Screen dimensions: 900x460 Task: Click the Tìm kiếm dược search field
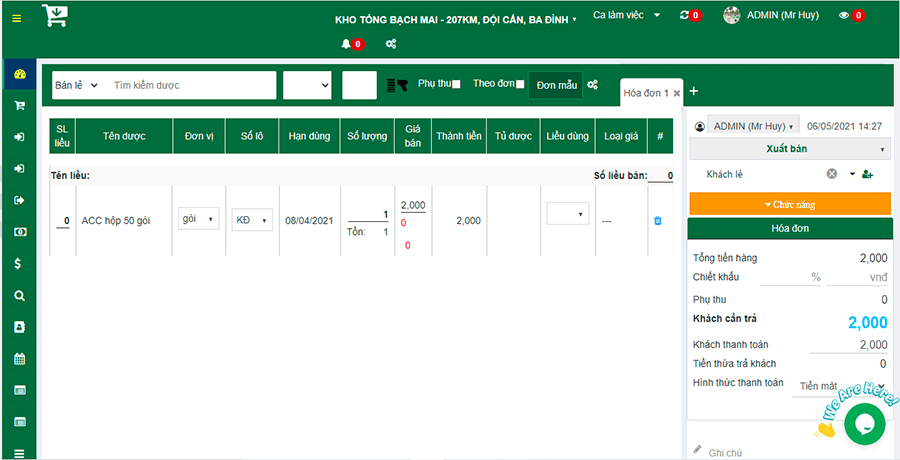pyautogui.click(x=190, y=86)
